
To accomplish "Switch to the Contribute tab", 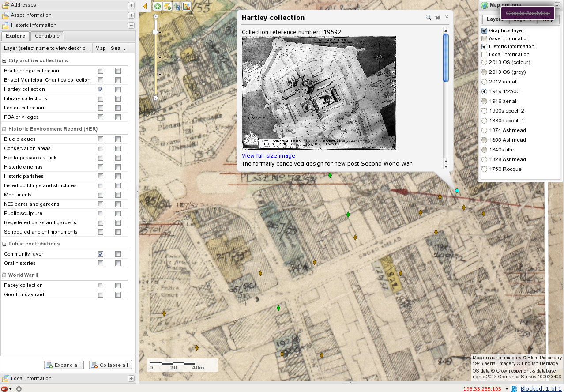I will click(47, 36).
